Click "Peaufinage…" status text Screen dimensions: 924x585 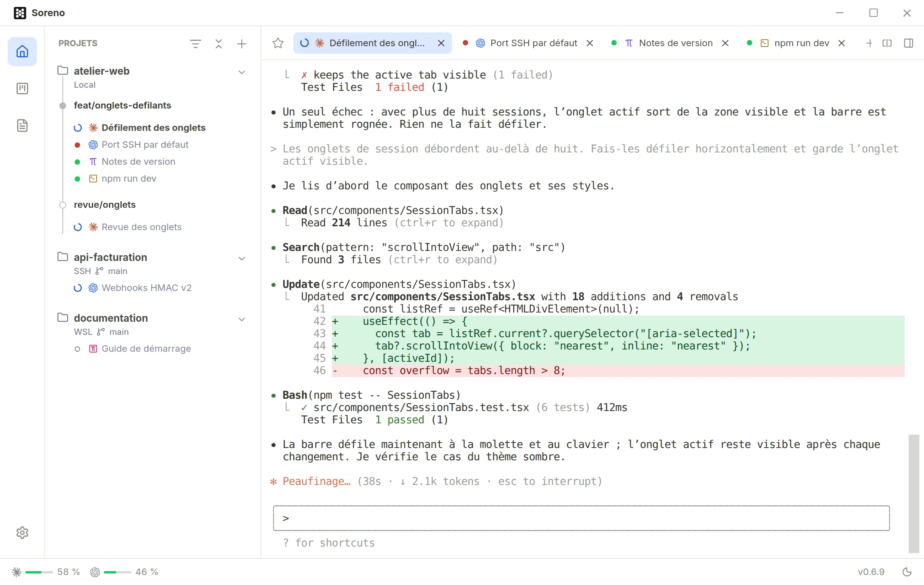click(x=316, y=481)
